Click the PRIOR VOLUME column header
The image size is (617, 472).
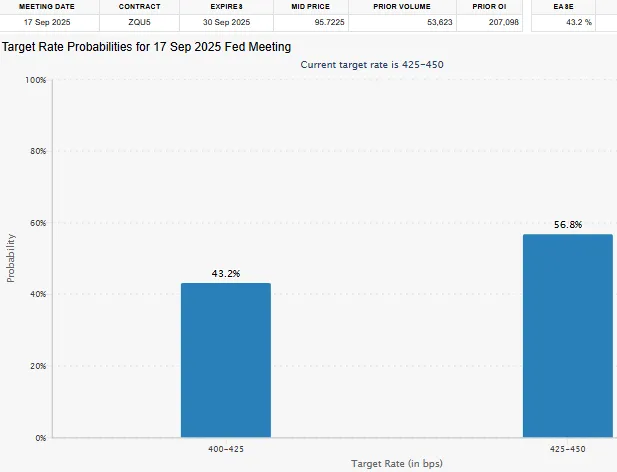click(401, 6)
